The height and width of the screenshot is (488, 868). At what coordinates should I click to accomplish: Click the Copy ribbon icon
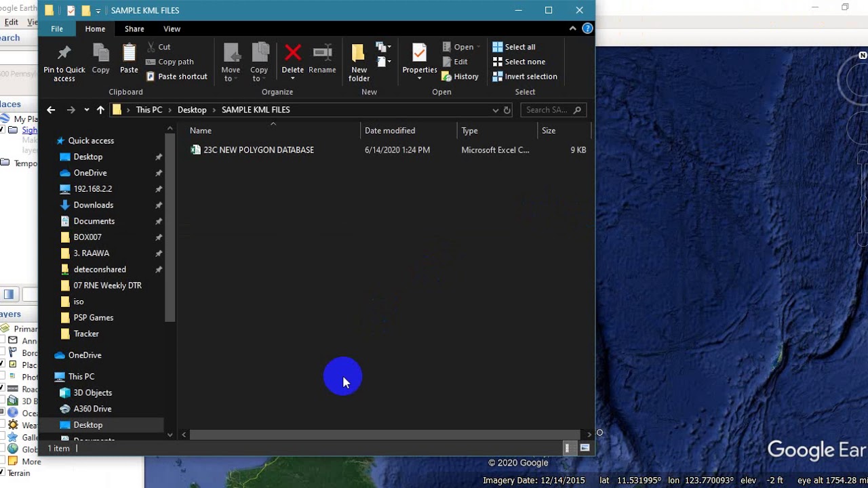[x=100, y=53]
